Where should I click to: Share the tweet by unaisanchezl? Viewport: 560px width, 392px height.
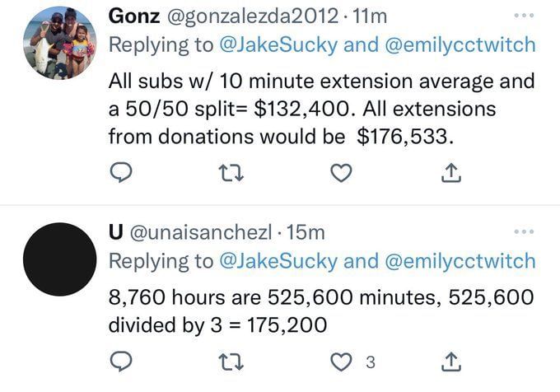click(453, 362)
